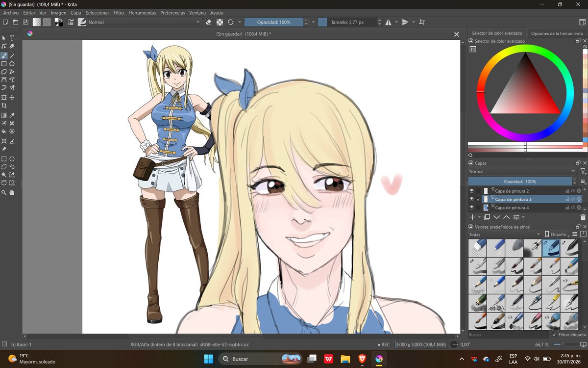Open the Filtro menu
Viewport: 588px width, 368px height.
(x=119, y=13)
